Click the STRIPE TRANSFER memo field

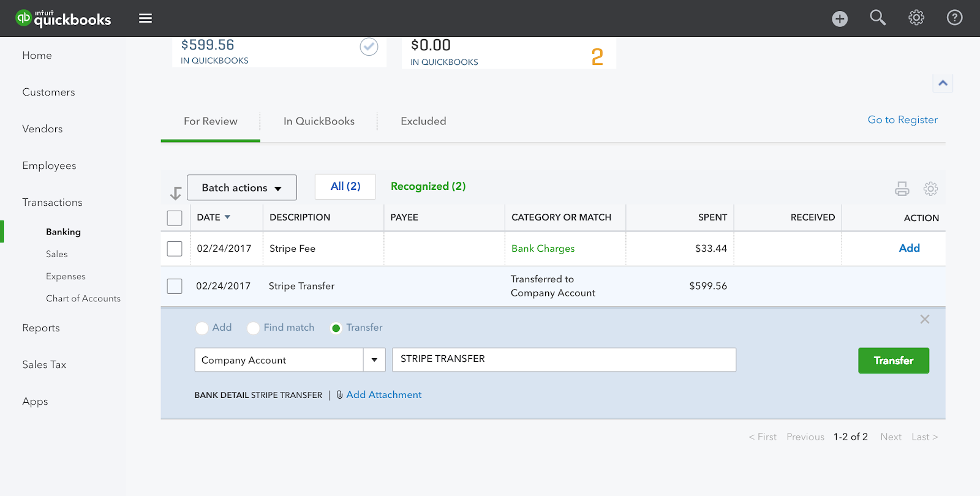tap(563, 359)
